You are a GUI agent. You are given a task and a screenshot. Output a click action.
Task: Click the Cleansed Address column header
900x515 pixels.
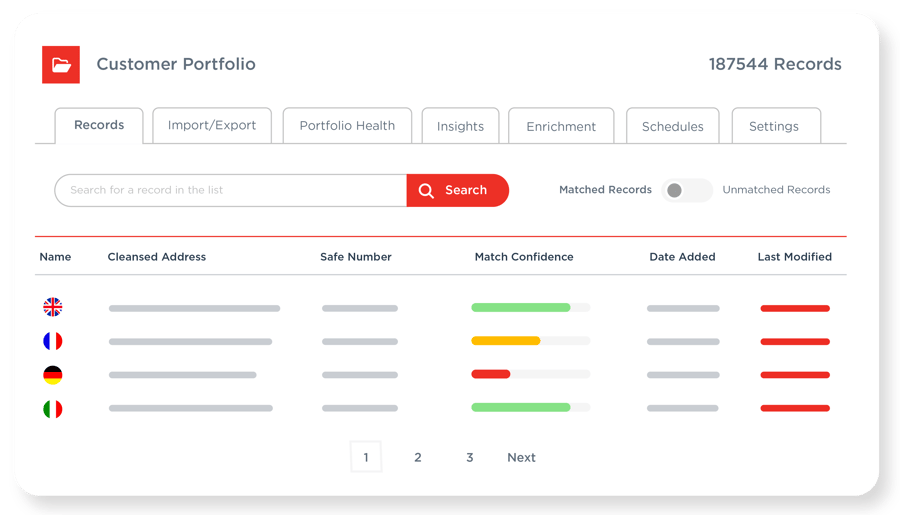157,257
